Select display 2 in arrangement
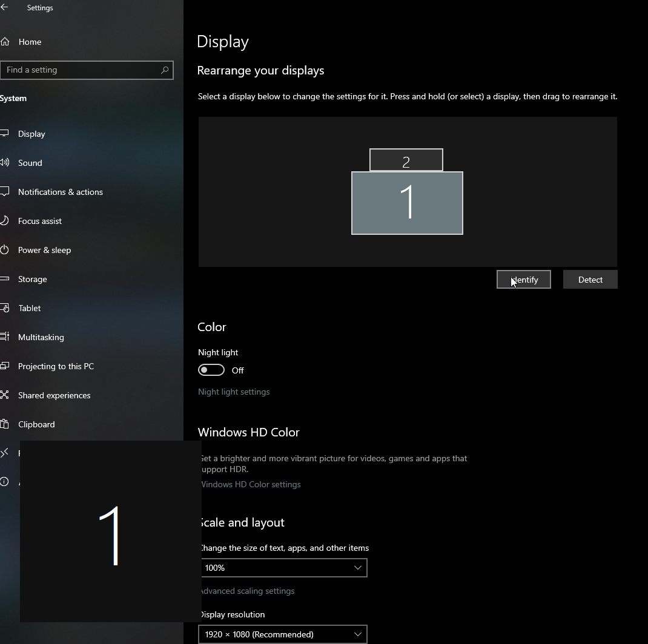This screenshot has width=648, height=644. (x=406, y=159)
